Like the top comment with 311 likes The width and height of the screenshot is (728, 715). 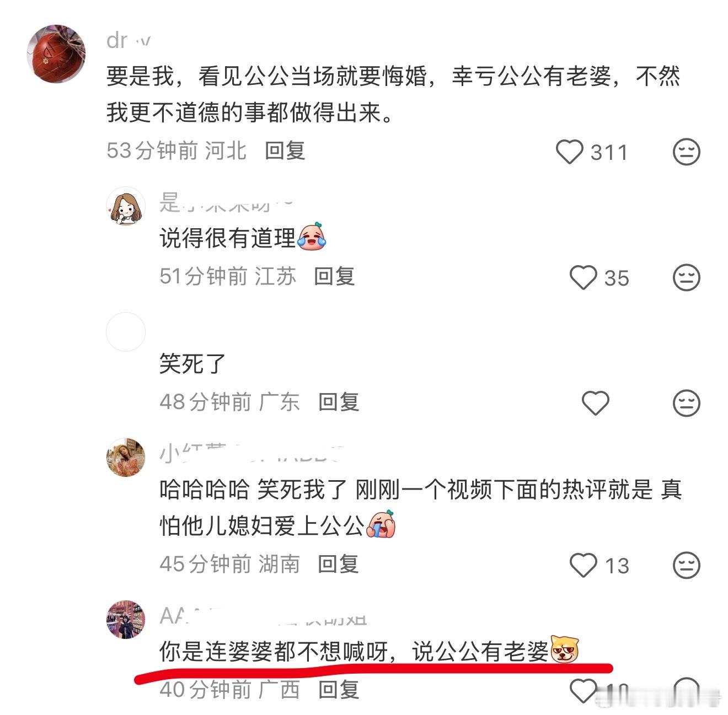tap(569, 152)
